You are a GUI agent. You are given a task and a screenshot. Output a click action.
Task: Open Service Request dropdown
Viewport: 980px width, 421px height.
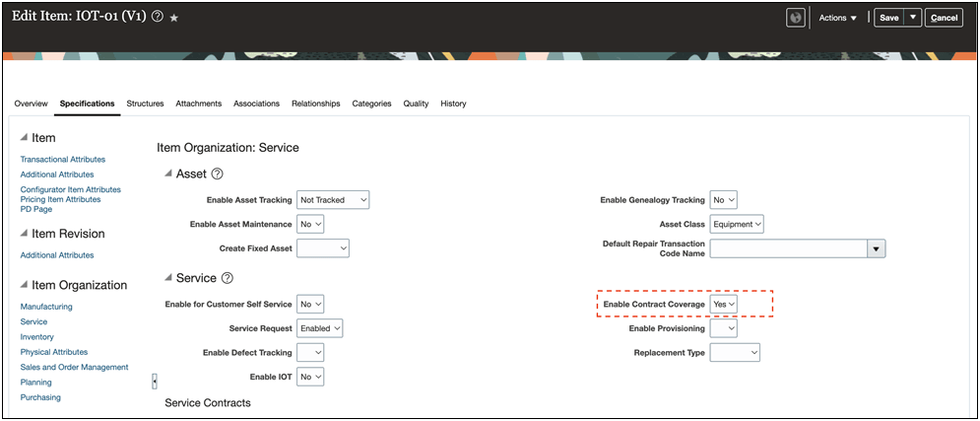pyautogui.click(x=319, y=328)
